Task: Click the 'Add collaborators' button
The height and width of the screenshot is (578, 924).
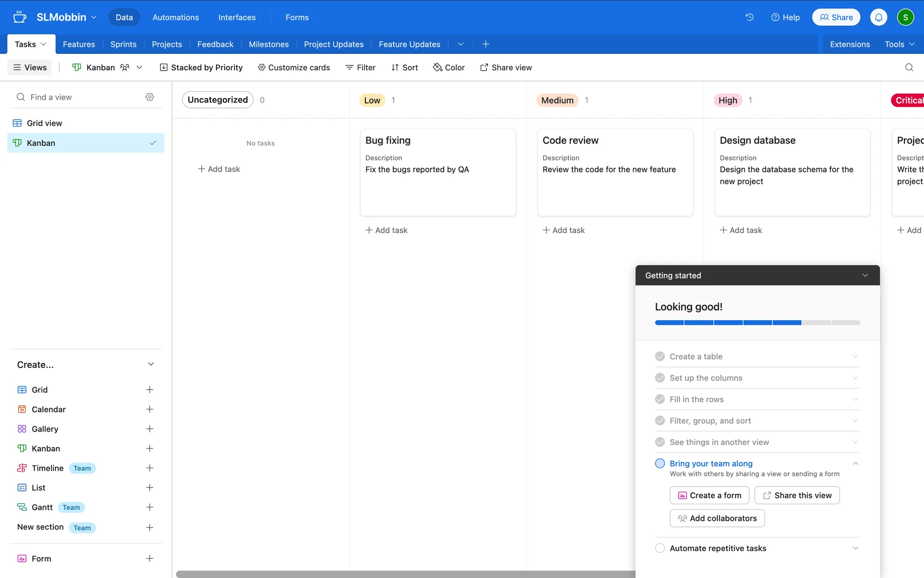Action: pyautogui.click(x=717, y=518)
